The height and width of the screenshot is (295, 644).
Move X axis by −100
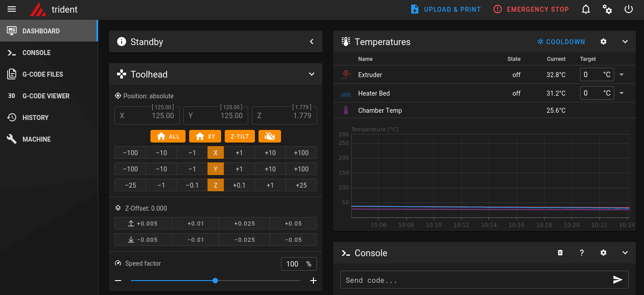130,152
